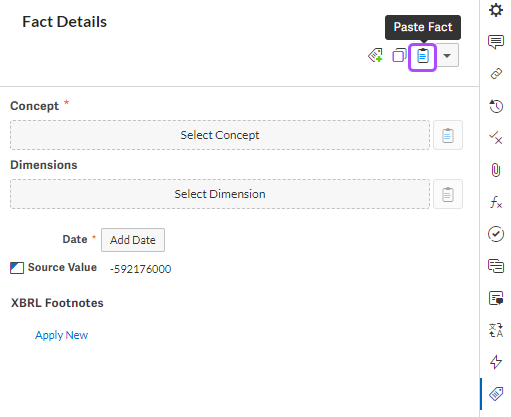The width and height of the screenshot is (511, 417).
Task: Click the Paste Fact clipboard icon
Action: click(x=423, y=56)
